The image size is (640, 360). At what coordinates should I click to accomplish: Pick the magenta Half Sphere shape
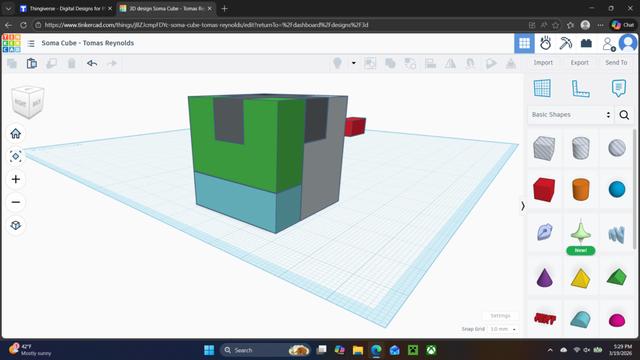pyautogui.click(x=617, y=320)
